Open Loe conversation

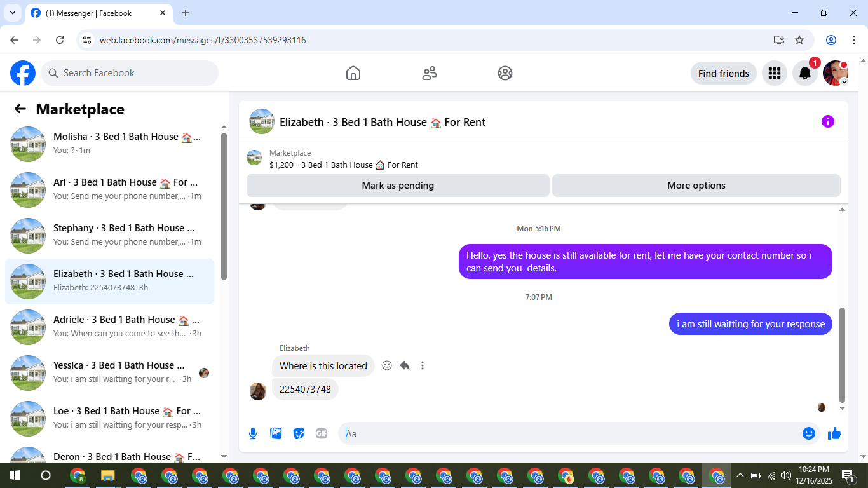coord(109,418)
